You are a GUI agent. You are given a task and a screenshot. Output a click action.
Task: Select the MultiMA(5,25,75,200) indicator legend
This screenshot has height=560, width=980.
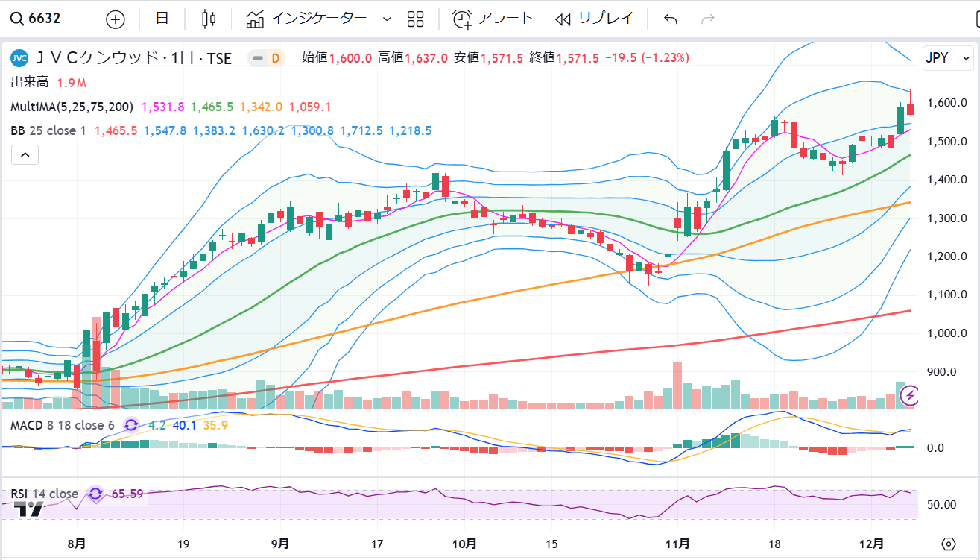click(x=72, y=107)
